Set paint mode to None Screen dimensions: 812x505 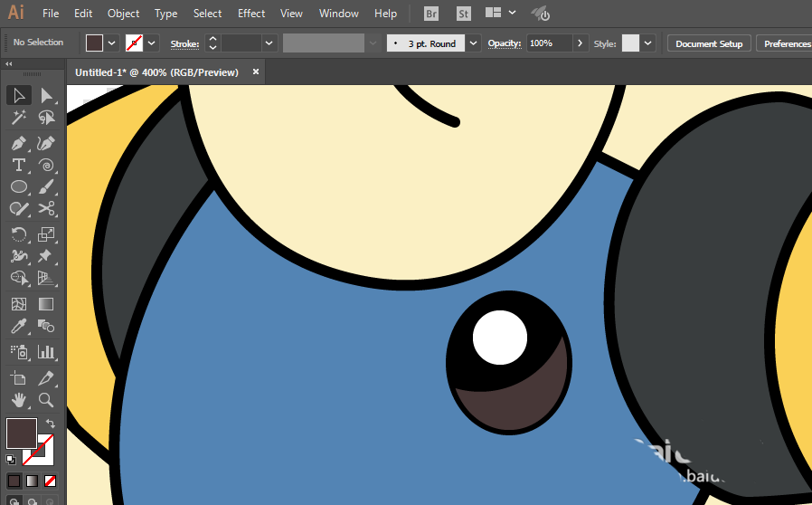[51, 481]
